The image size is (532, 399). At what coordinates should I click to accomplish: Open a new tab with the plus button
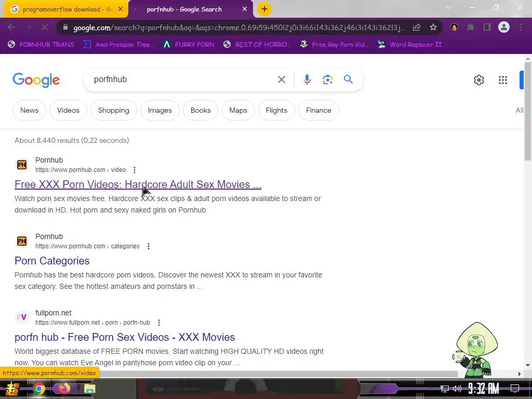coord(264,9)
